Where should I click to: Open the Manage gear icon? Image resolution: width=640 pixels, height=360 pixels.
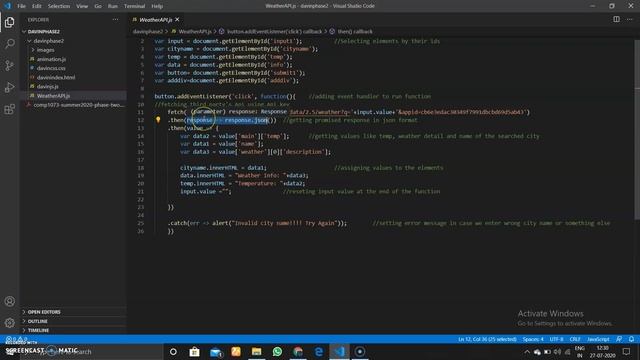coord(9,323)
